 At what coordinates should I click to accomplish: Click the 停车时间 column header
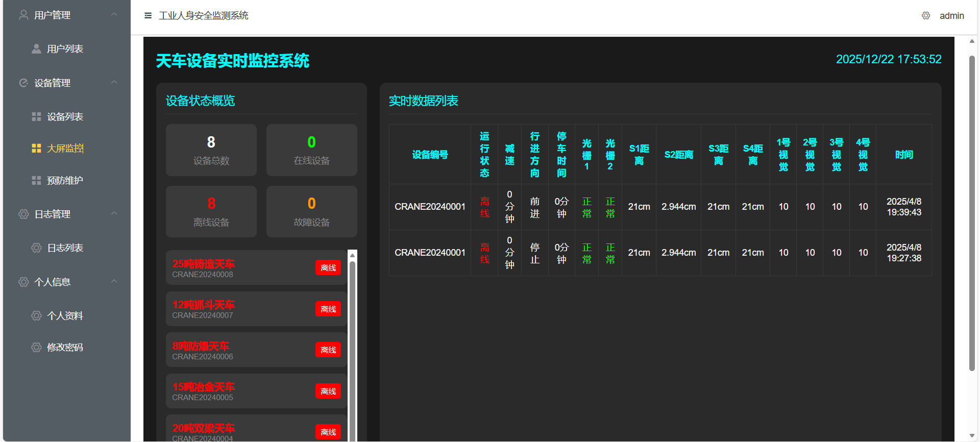coord(561,155)
